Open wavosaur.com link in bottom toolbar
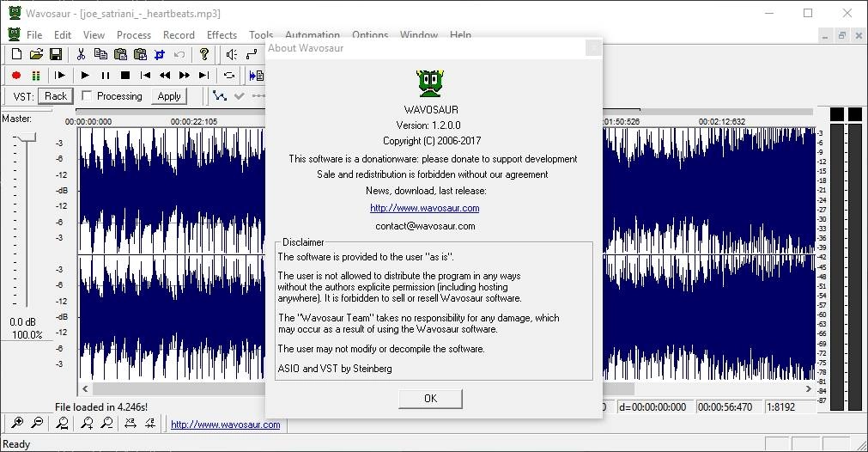Image resolution: width=868 pixels, height=452 pixels. 225,425
